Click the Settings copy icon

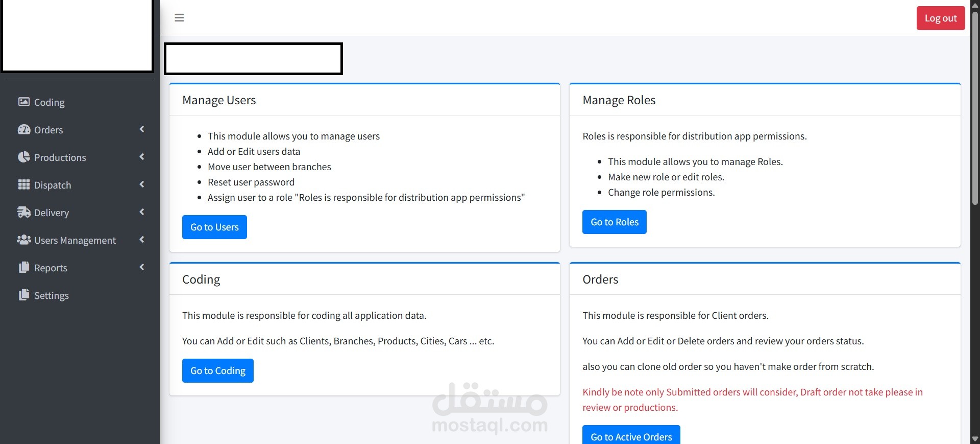click(x=24, y=295)
